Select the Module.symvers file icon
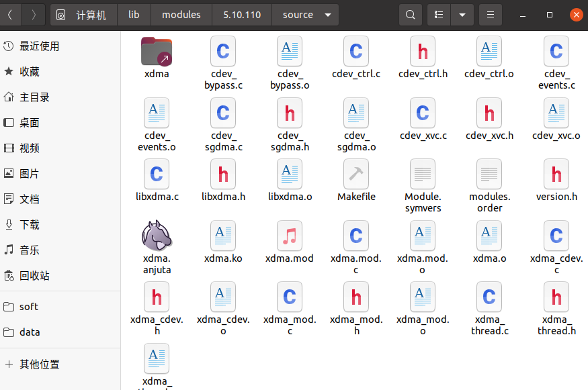588x390 pixels. 423,175
